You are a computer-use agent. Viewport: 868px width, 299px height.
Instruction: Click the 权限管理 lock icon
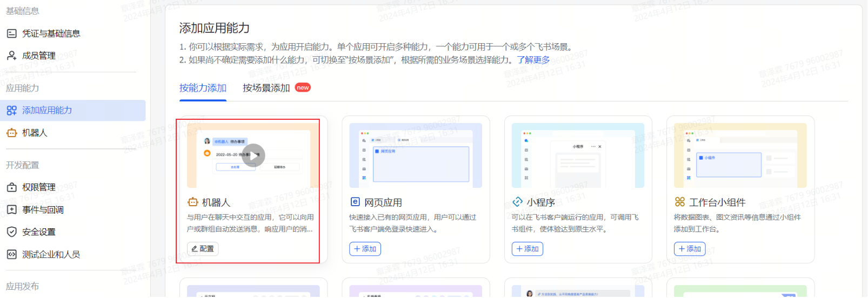click(x=11, y=187)
